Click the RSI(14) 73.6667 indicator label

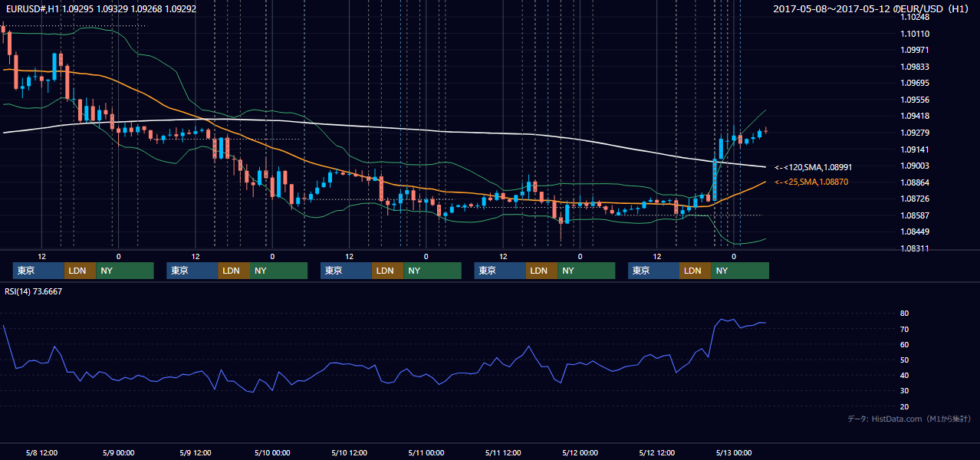point(34,291)
